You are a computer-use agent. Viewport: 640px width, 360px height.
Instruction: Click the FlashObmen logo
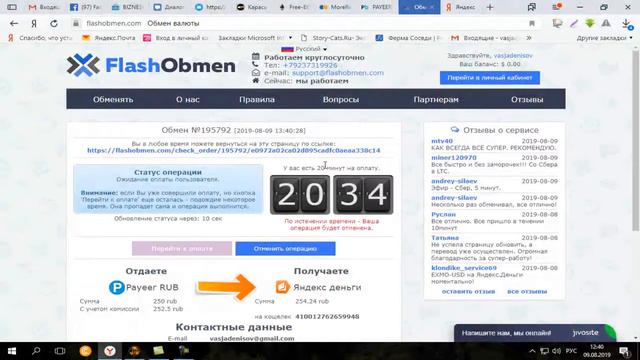click(151, 65)
